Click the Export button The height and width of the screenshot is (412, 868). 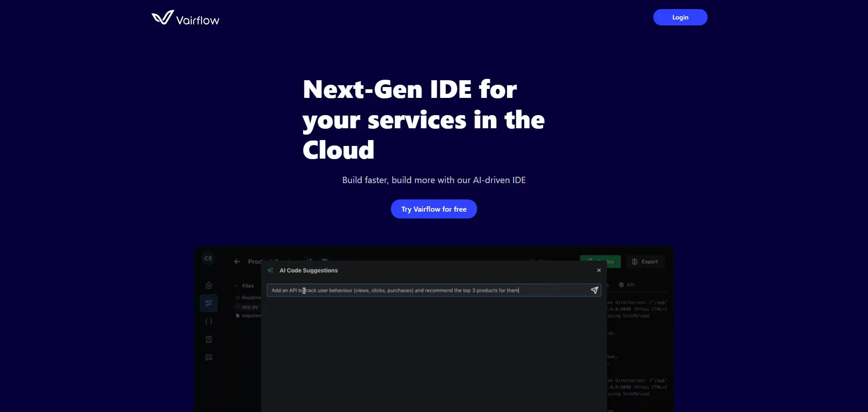(x=645, y=262)
